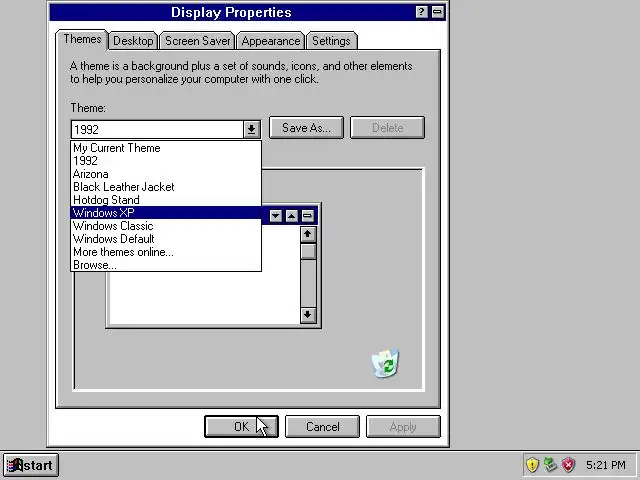Select My Current Theme from list
The image size is (640, 480).
166,148
